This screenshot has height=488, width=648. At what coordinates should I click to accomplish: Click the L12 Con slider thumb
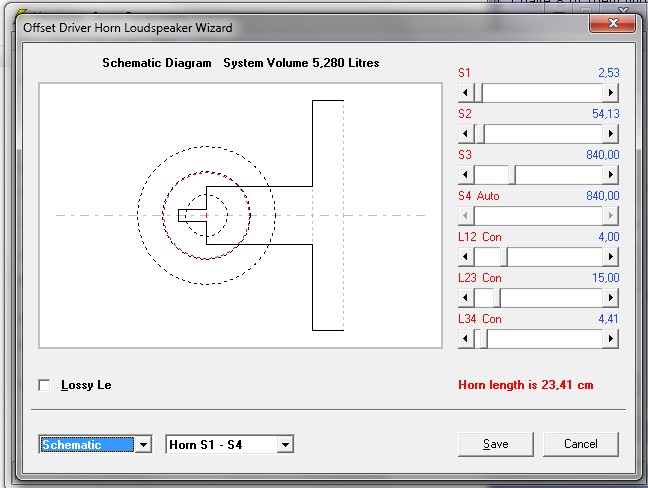504,257
